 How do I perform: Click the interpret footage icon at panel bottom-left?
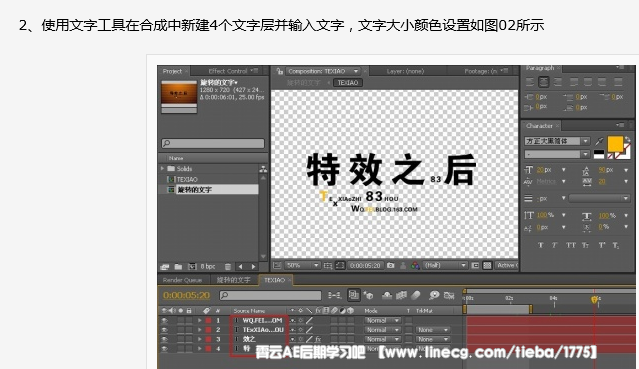point(165,267)
